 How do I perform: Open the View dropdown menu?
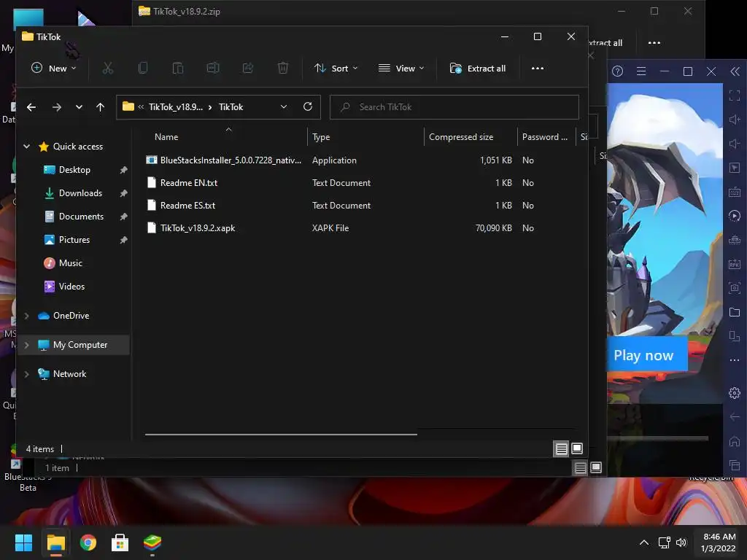point(401,68)
